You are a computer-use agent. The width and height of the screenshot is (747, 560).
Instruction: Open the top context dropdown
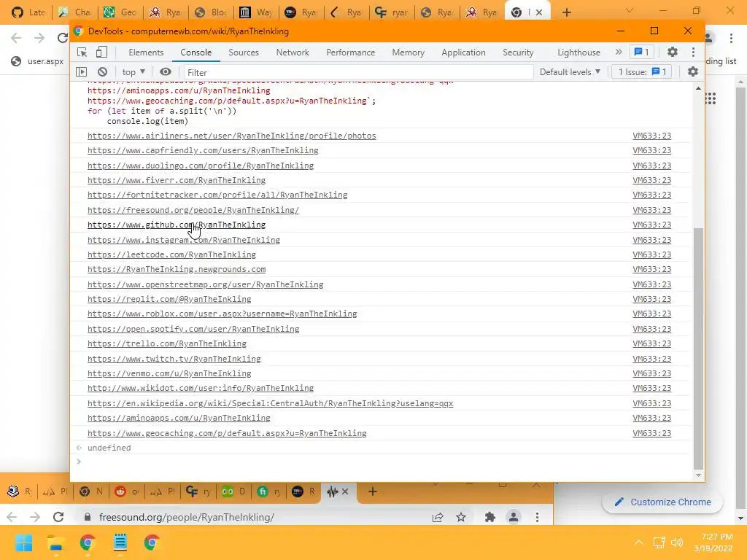coord(133,72)
